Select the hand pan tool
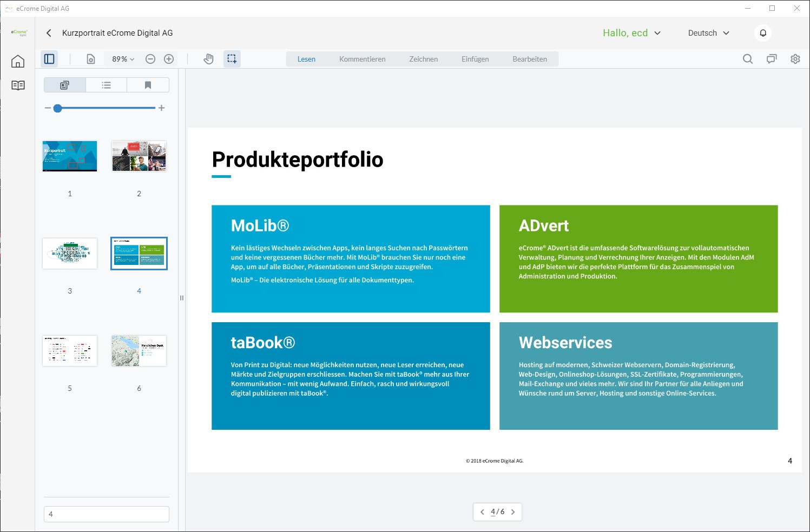810x532 pixels. 208,59
